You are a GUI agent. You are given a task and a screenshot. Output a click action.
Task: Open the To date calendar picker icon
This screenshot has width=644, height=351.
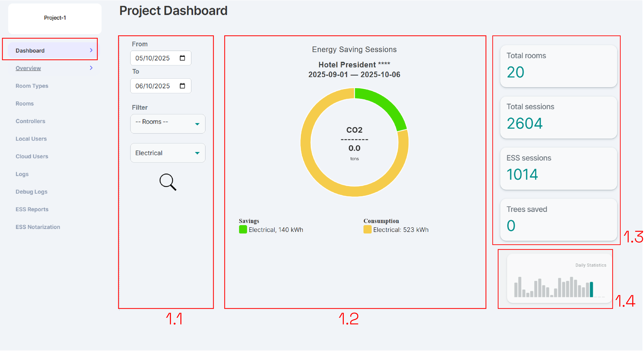(182, 86)
